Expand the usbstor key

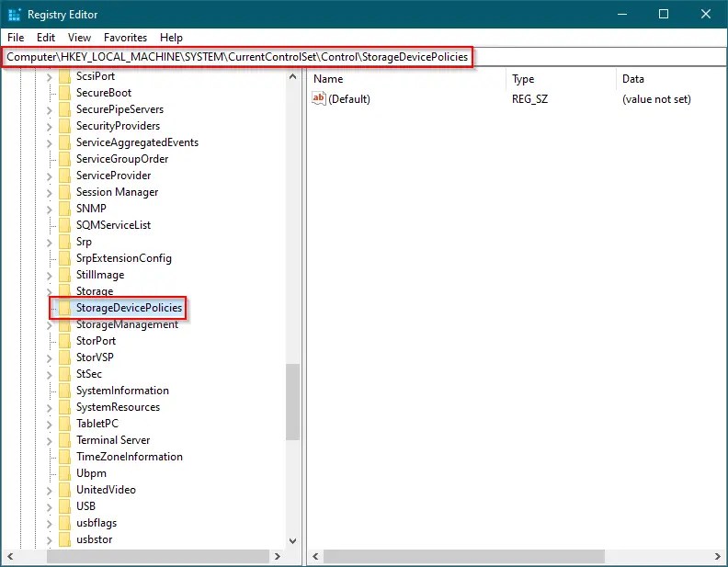[50, 540]
